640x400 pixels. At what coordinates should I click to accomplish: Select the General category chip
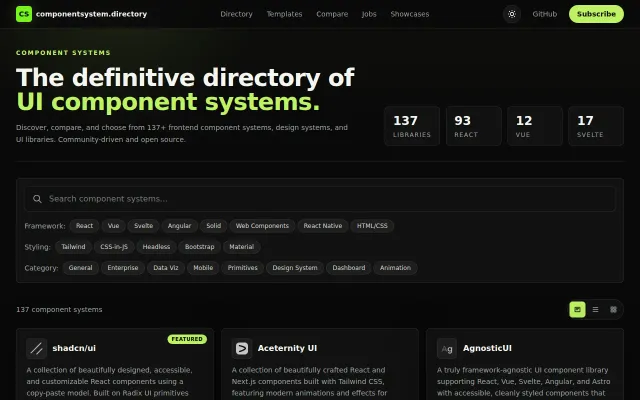point(80,268)
